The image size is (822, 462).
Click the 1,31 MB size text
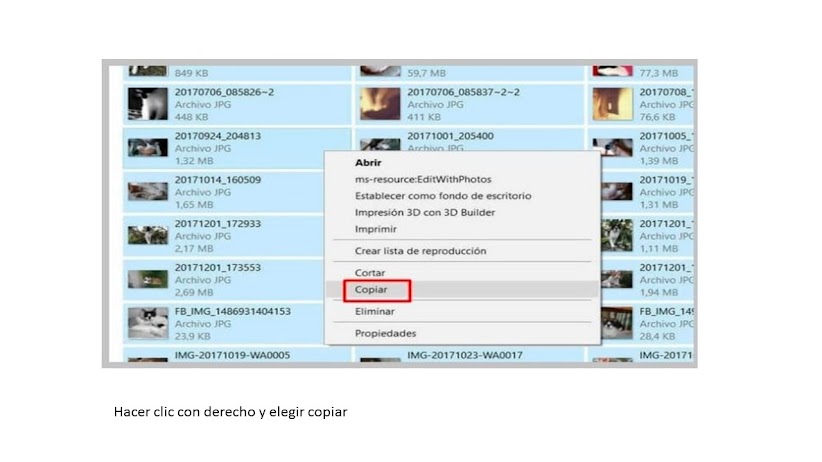(658, 205)
